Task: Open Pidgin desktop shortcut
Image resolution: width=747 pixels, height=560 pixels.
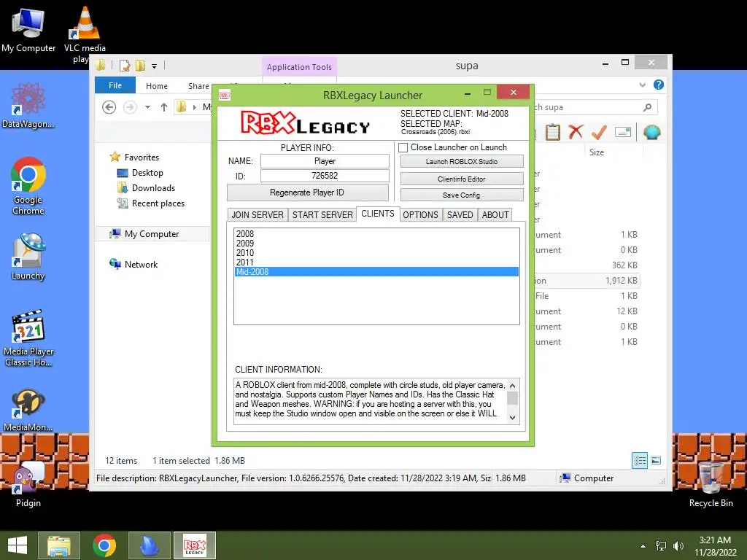Action: 28,483
